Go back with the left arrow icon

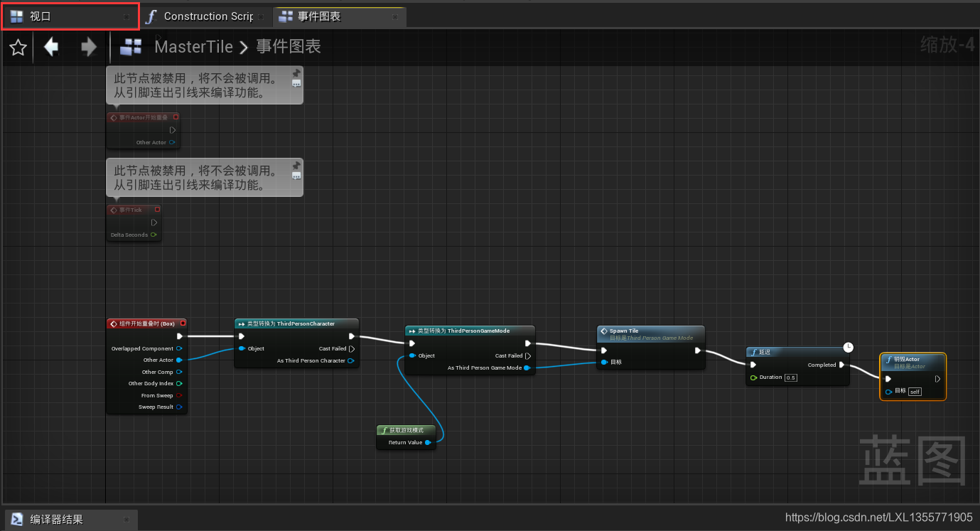[51, 47]
